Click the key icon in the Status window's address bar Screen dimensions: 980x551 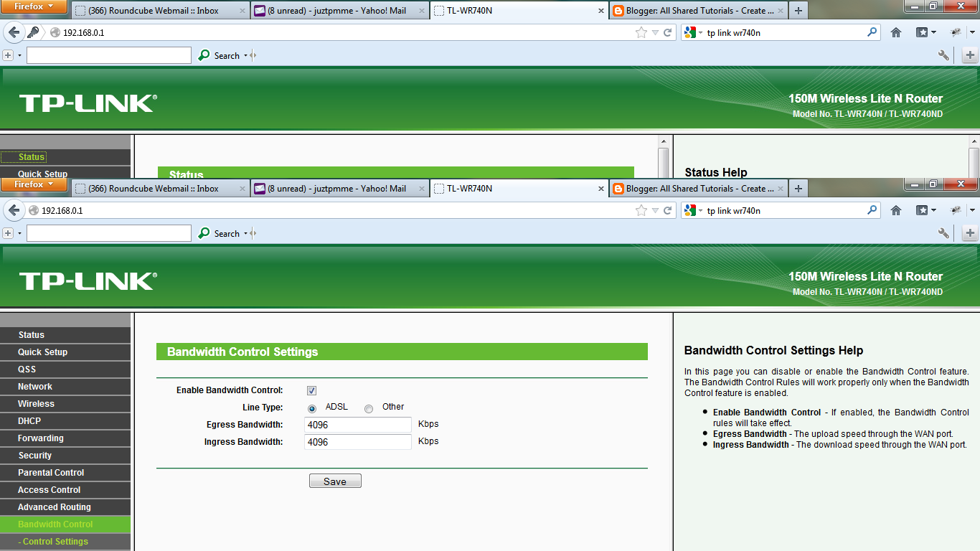click(33, 32)
